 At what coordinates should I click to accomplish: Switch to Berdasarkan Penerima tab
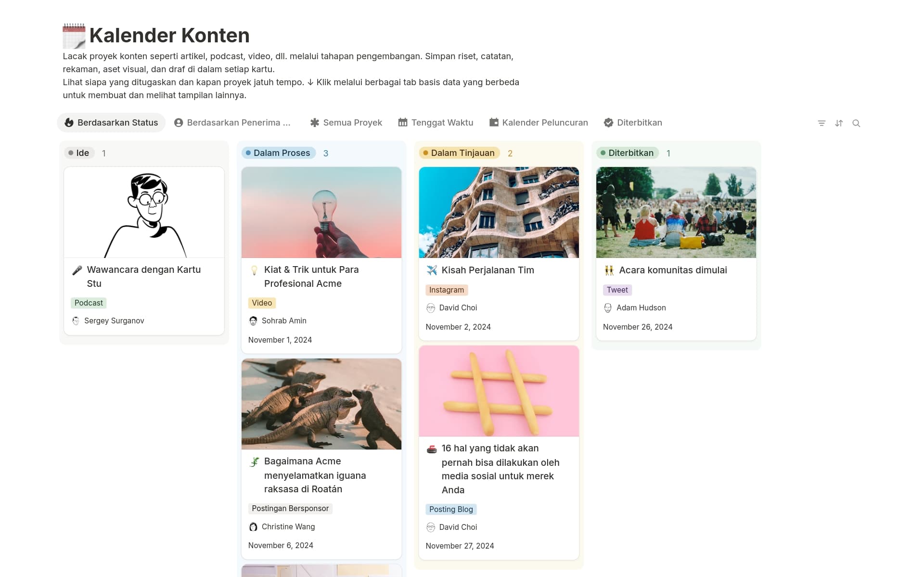[233, 123]
